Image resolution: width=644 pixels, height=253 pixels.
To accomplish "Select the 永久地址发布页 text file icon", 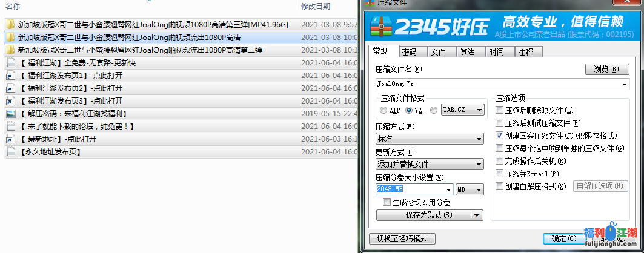I will pyautogui.click(x=10, y=152).
